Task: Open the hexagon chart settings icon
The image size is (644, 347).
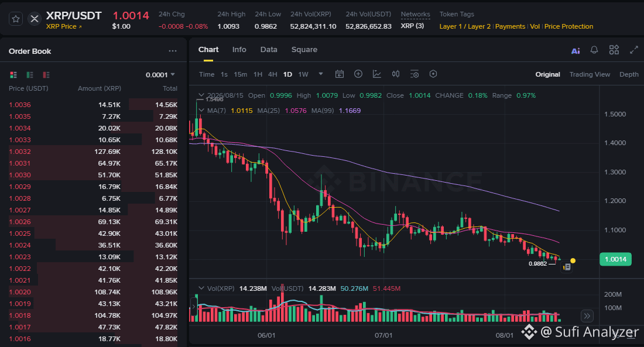Action: tap(433, 74)
